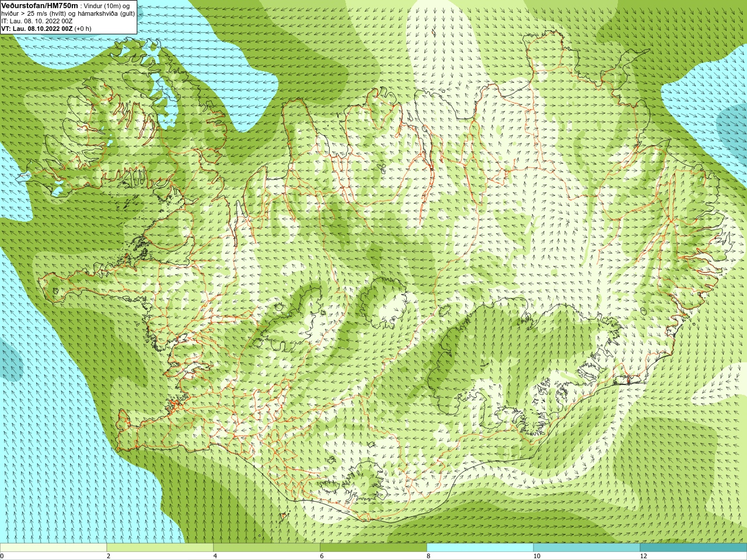Click the 2–4 m/s light green legend swatch
Screen dimensions: 747x560
point(160,548)
